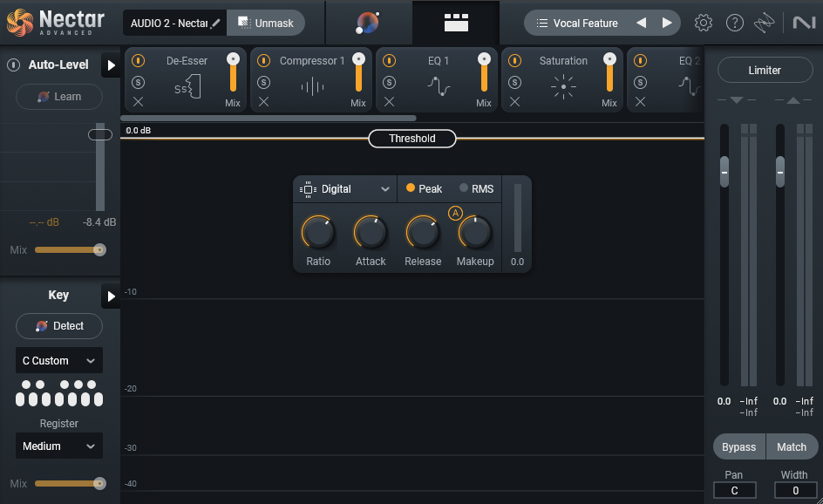Select RMS detection mode

pos(477,188)
